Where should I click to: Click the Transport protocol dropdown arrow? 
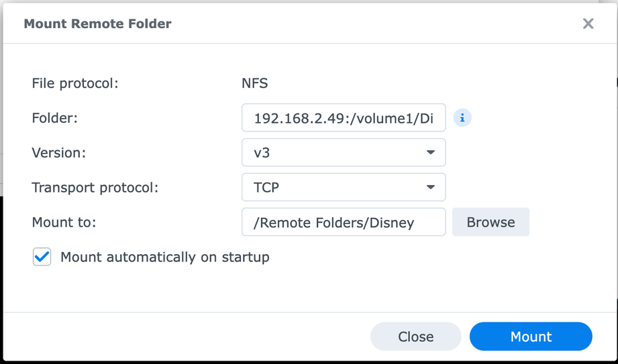coord(431,188)
